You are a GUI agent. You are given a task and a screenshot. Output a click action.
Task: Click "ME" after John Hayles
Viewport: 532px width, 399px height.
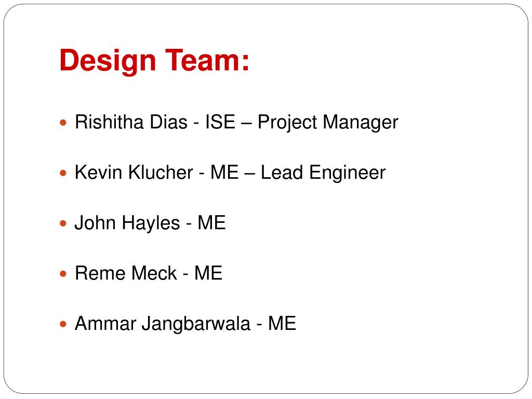pos(212,222)
